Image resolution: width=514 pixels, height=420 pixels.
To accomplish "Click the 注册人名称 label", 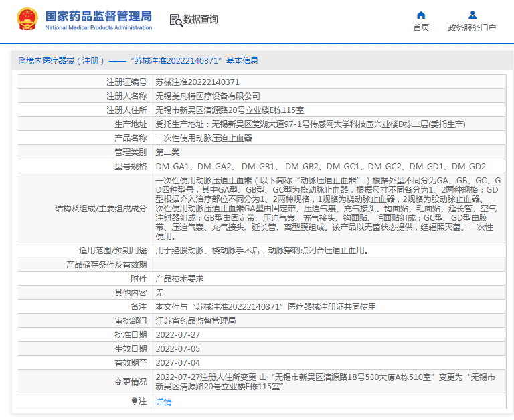I will (x=126, y=96).
